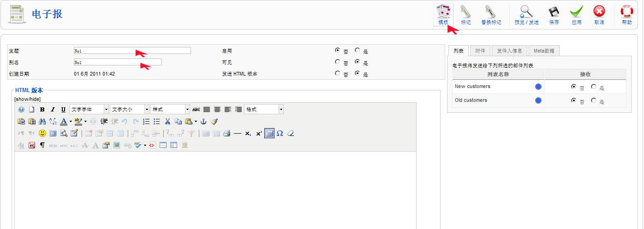This screenshot has height=229, width=644.
Task: Click the 标记 tag toolbar icon
Action: point(466,15)
